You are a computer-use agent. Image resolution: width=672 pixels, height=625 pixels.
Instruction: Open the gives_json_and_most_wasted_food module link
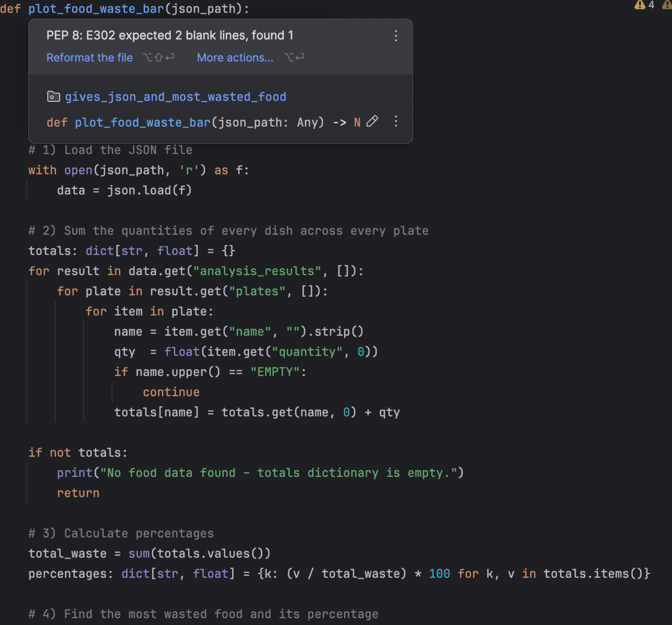[x=176, y=97]
